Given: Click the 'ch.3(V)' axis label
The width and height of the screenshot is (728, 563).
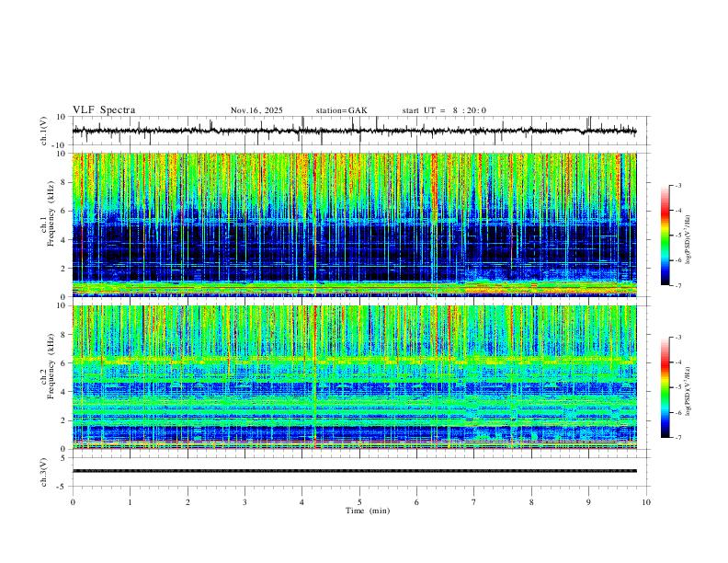Looking at the screenshot, I should (x=43, y=472).
